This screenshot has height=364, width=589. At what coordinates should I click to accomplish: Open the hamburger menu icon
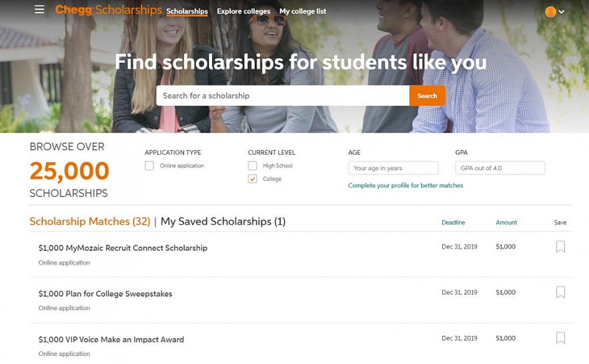[x=39, y=10]
